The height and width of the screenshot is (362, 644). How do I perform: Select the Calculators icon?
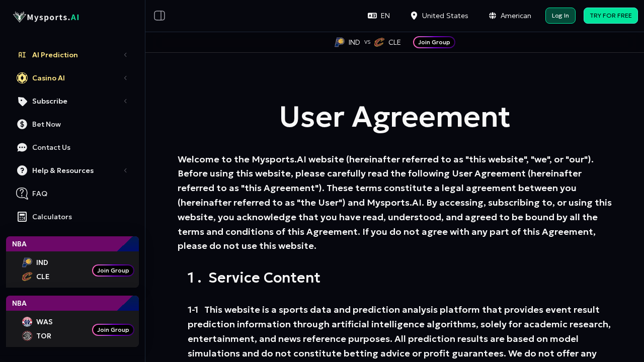pos(22,217)
